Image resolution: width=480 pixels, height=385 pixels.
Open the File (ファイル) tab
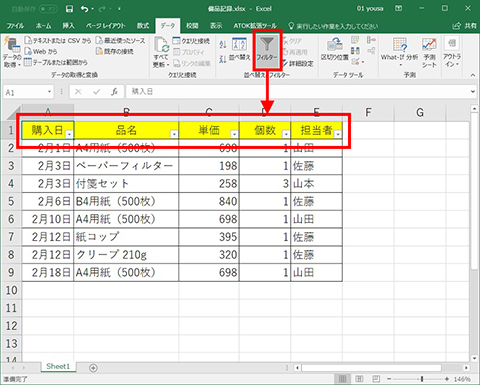pos(15,26)
